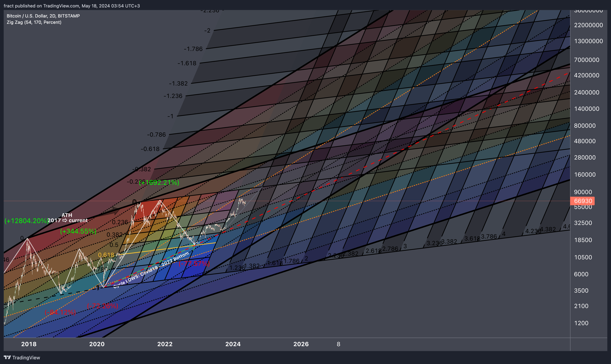Click the 2022 label on the time axis
Screen dimensions: 611x364
165,344
